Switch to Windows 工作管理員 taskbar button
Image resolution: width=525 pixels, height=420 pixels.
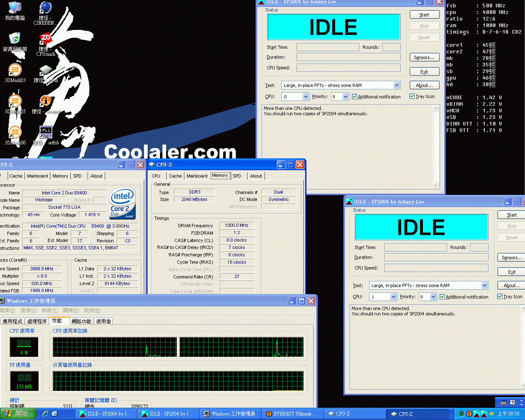(230, 414)
